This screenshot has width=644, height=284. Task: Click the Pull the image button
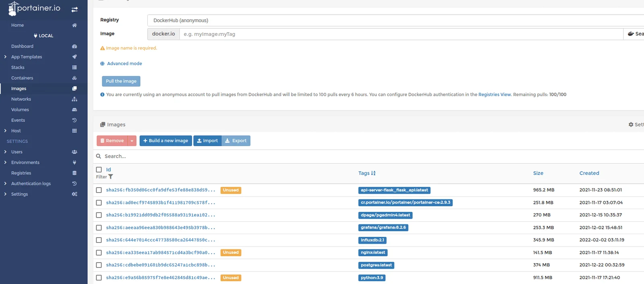coord(121,81)
